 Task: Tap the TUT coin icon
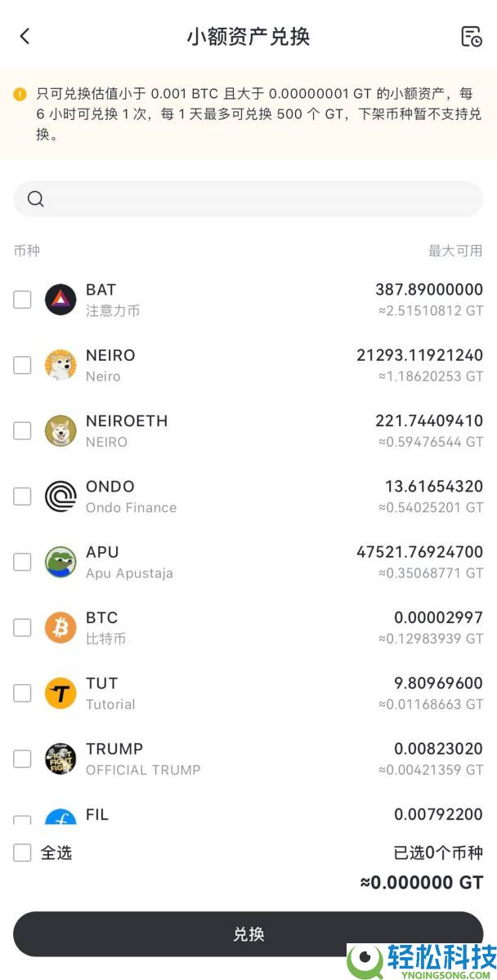[60, 693]
